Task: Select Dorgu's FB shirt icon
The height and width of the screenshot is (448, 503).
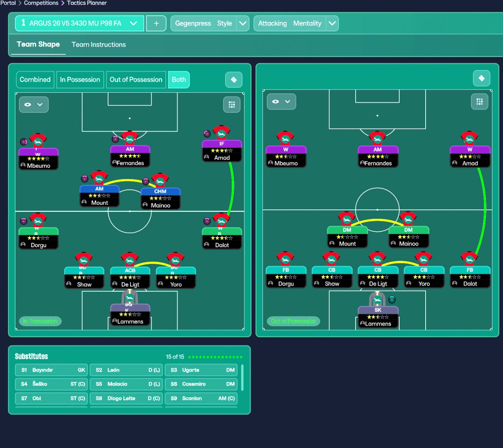Action: click(285, 259)
